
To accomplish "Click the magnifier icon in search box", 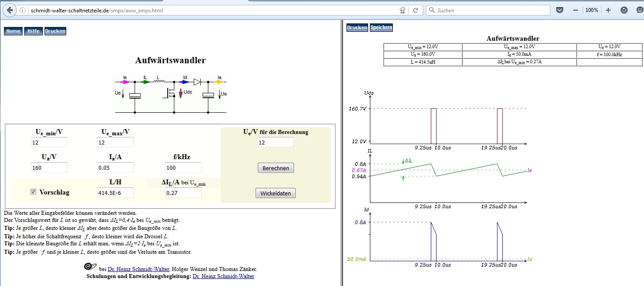I will click(431, 10).
